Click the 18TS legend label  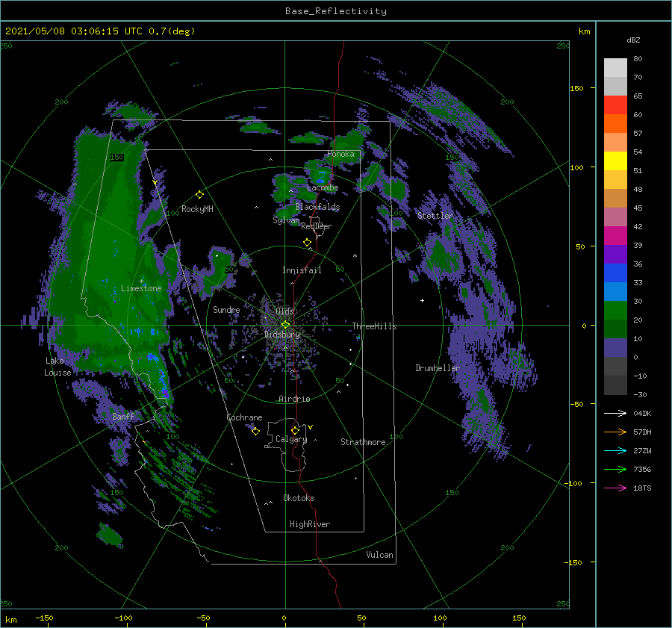642,488
